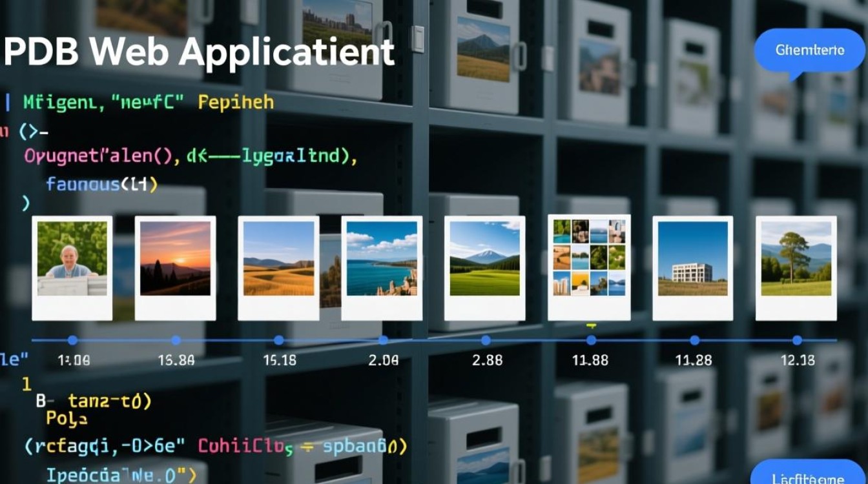Open the snow-capped mountain meadow photo
Viewport: 868px width, 484px height.
click(484, 259)
